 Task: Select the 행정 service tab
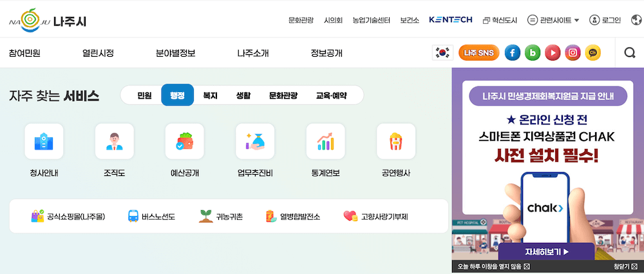coord(178,95)
